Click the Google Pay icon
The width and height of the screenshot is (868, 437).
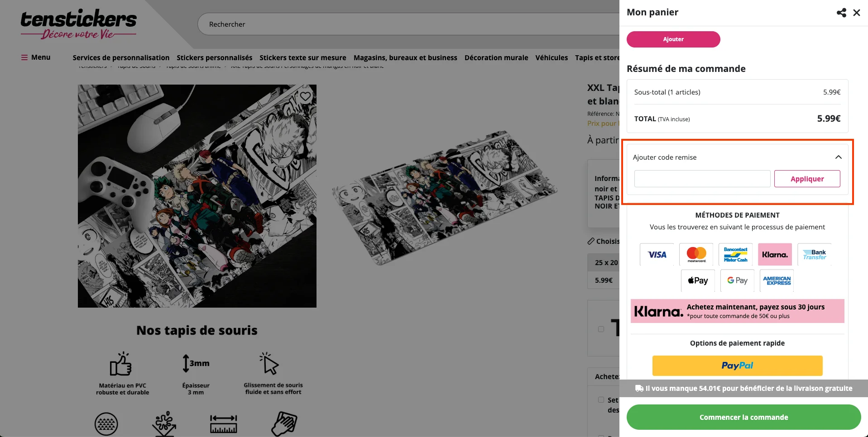(738, 280)
